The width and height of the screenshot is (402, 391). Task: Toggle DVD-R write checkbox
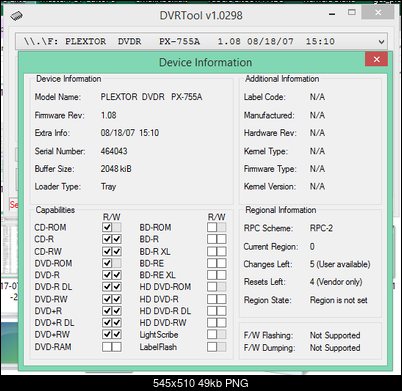pos(117,275)
